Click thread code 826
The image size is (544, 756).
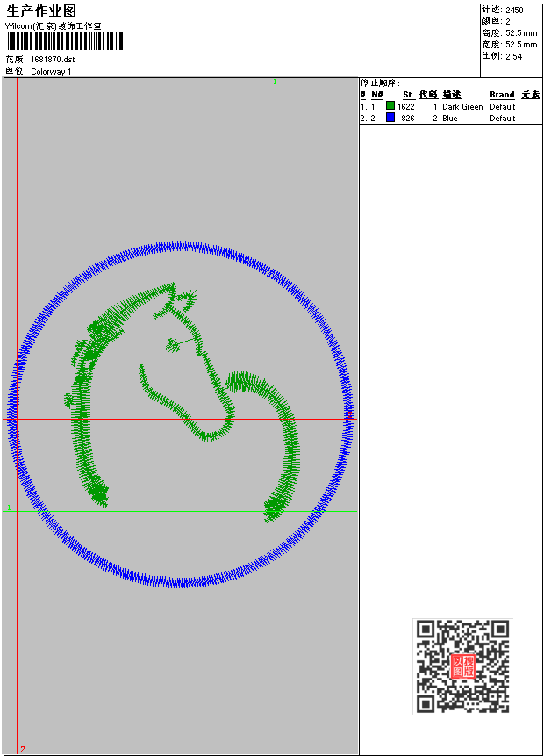coord(408,119)
